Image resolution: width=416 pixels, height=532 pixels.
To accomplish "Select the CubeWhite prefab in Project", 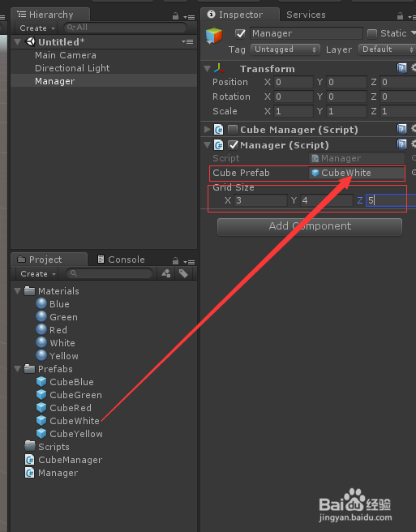I will pos(75,421).
